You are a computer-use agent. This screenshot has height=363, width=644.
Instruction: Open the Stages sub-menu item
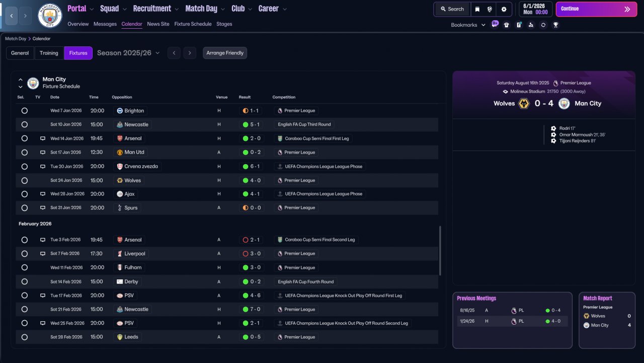[224, 24]
